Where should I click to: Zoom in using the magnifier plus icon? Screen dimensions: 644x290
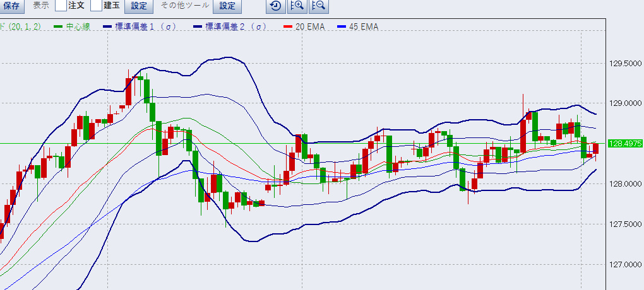pos(297,6)
